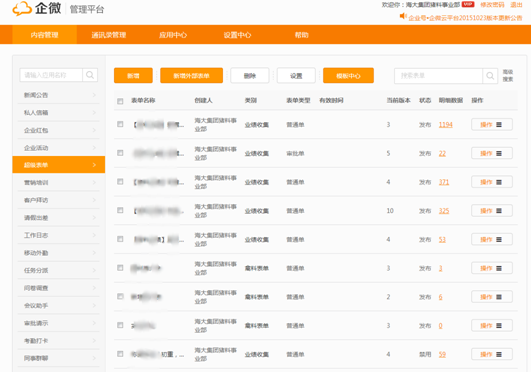Open the 操作 menu for the 6-record row

pos(492,297)
